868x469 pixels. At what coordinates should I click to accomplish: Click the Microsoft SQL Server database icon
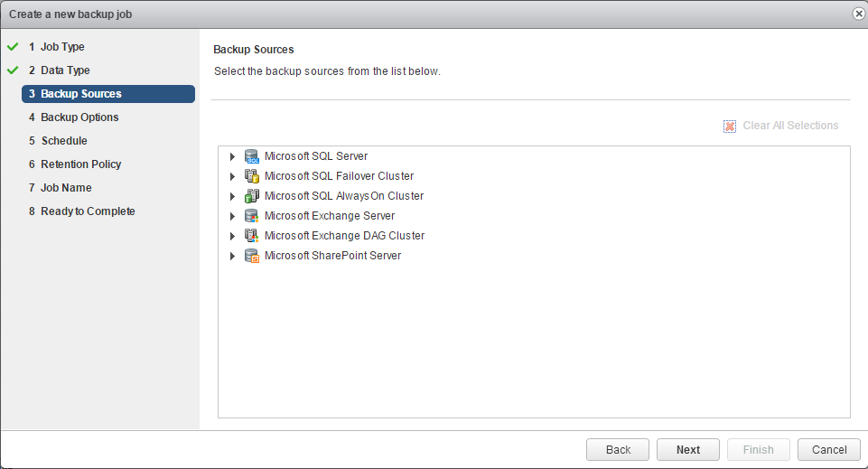252,156
